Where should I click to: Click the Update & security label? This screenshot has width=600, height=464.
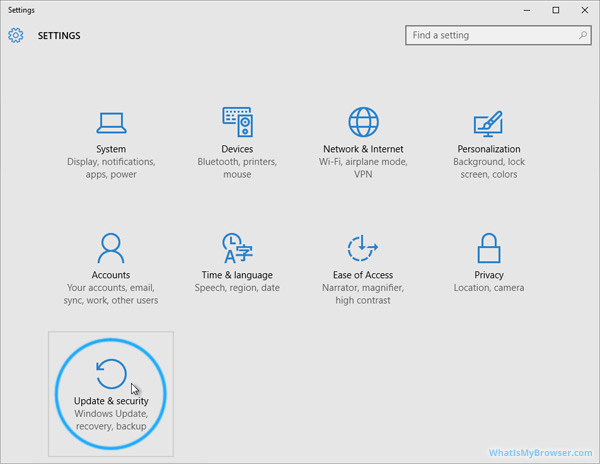[x=111, y=401]
